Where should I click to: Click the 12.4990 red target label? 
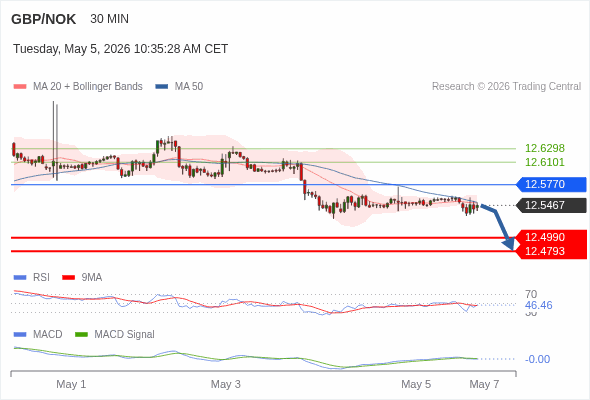pos(551,237)
